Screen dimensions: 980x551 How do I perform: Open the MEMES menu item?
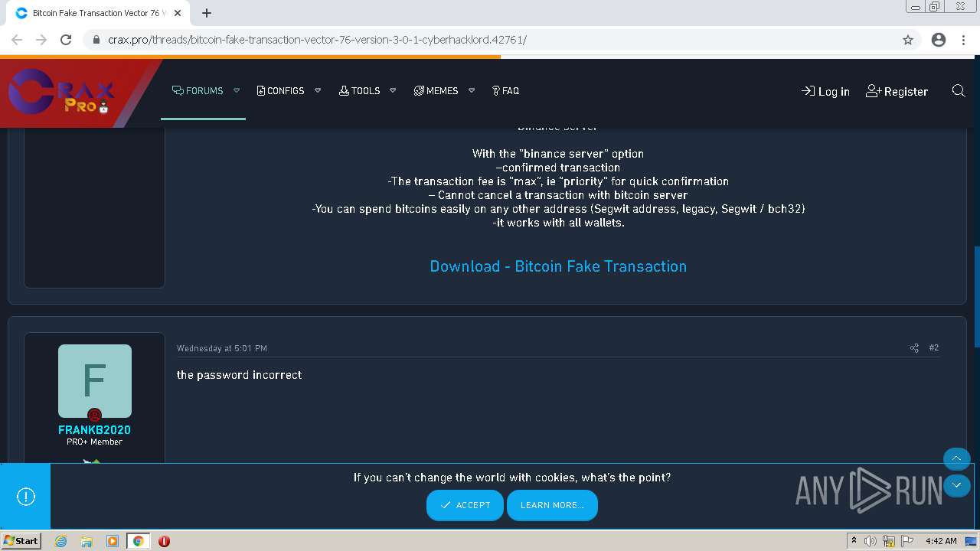pyautogui.click(x=436, y=90)
